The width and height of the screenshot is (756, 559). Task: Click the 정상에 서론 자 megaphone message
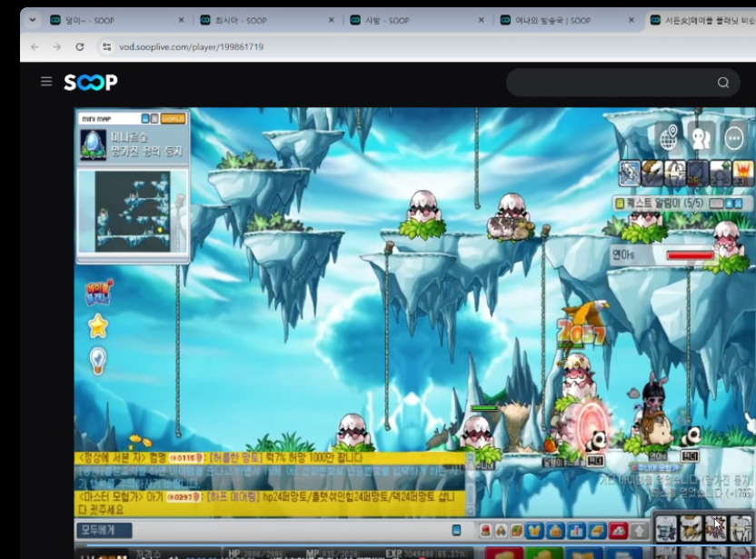(x=270, y=458)
